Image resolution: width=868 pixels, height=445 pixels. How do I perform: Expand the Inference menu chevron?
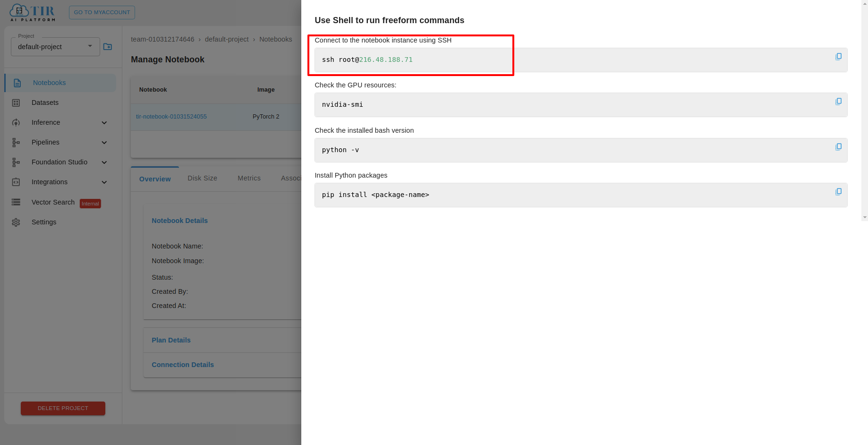click(104, 123)
